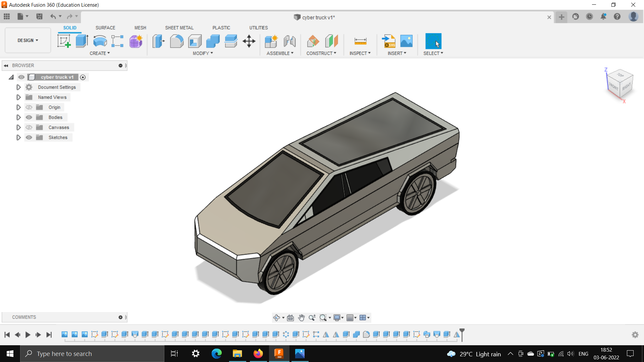Click the Measure tool in Inspect
Viewport: 644px width, 362px height.
(x=360, y=41)
